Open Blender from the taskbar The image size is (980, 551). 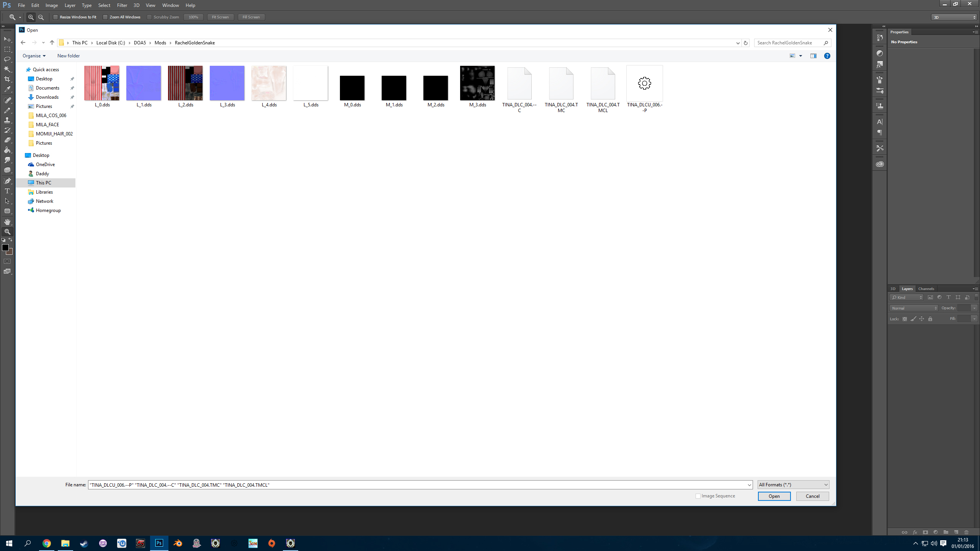tap(178, 543)
